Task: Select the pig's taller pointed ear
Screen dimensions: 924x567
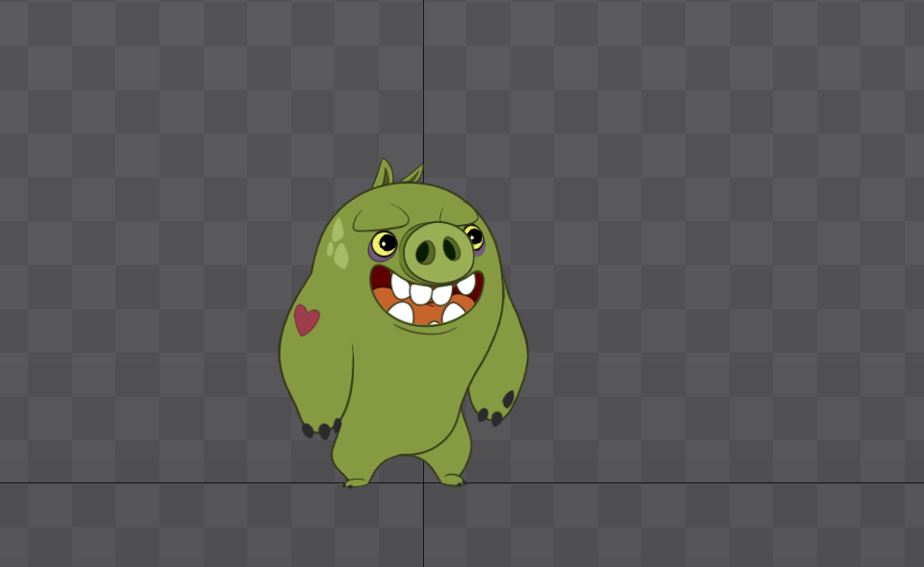Action: tap(383, 173)
